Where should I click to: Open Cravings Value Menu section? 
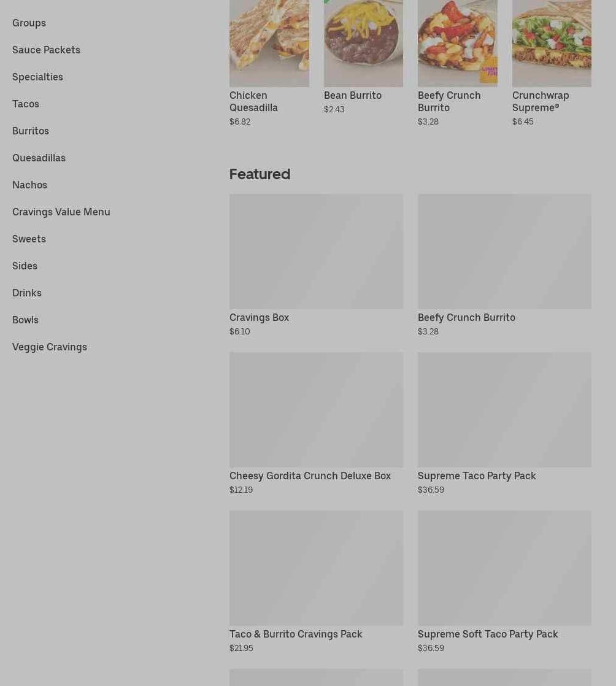61,212
